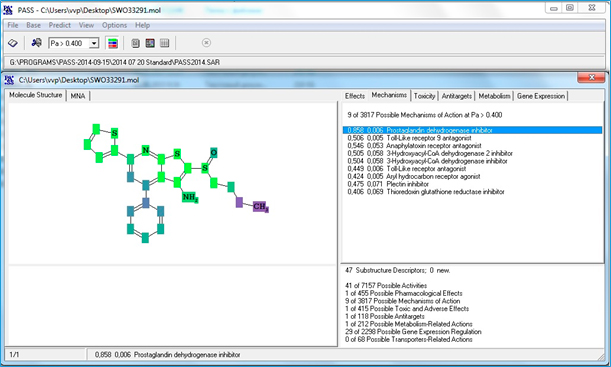The height and width of the screenshot is (367, 611).
Task: Select Thioredoxin glutathione reductase inhibitor row
Action: click(426, 192)
